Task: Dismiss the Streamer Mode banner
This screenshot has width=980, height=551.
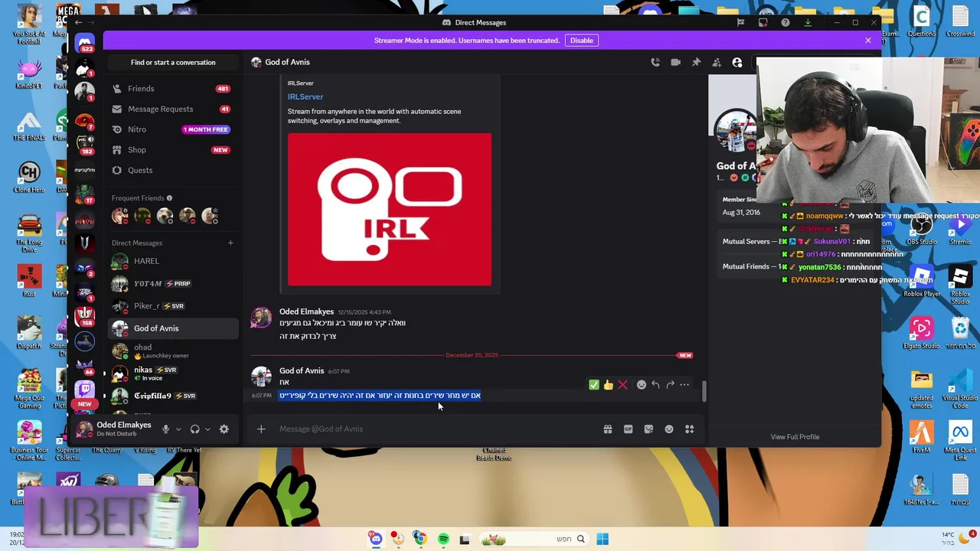Action: coord(868,41)
